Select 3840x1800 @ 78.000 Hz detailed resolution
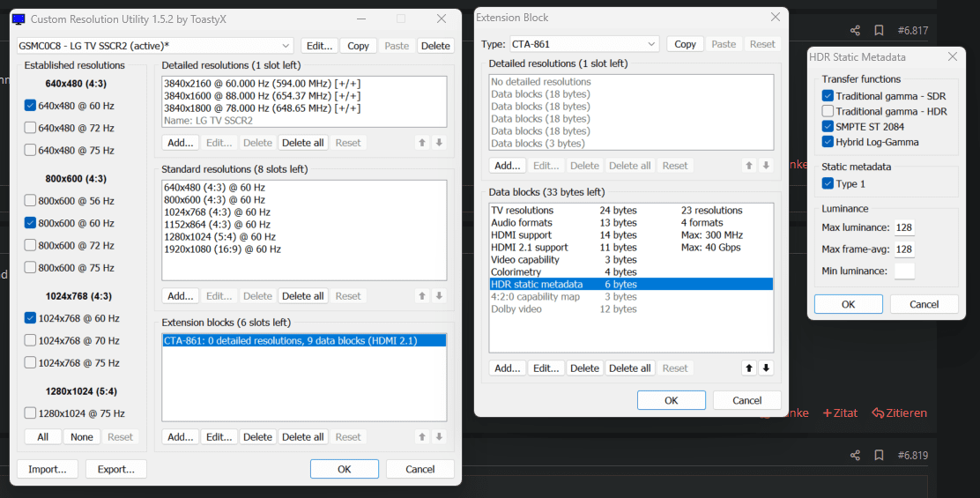The image size is (980, 498). click(x=304, y=108)
